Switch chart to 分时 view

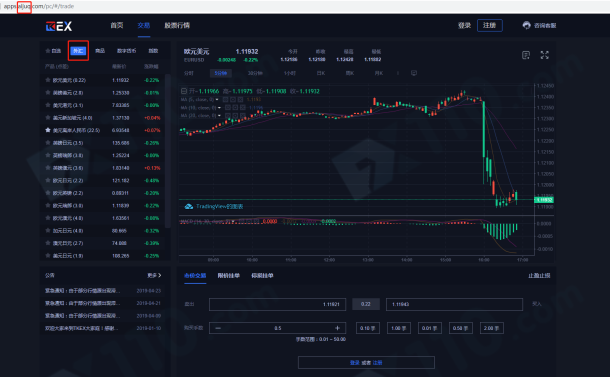[189, 73]
